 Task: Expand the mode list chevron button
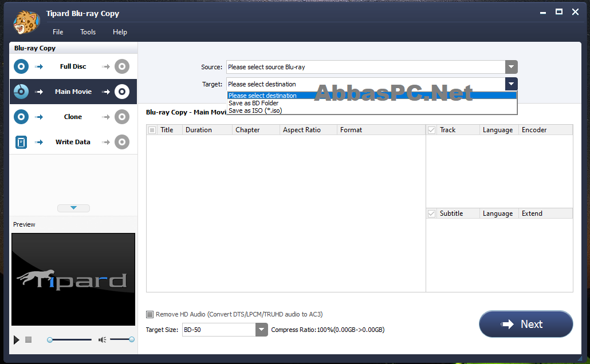[73, 208]
